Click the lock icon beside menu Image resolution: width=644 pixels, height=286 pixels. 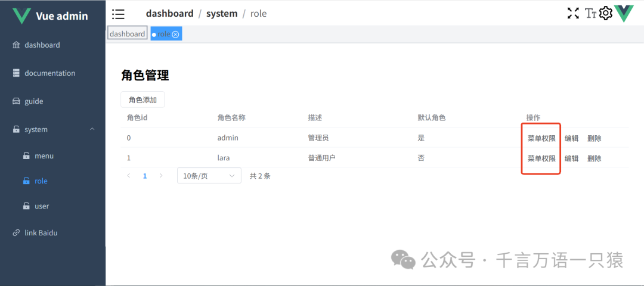pos(26,156)
